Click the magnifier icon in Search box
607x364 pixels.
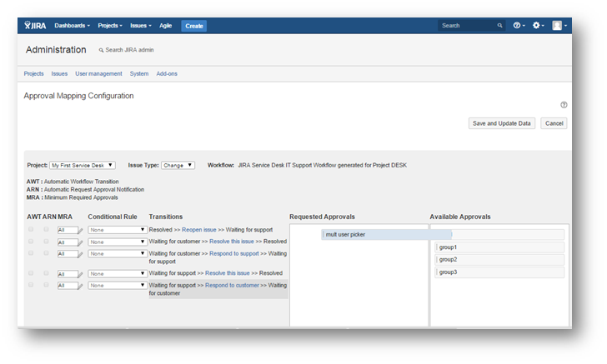pyautogui.click(x=499, y=26)
